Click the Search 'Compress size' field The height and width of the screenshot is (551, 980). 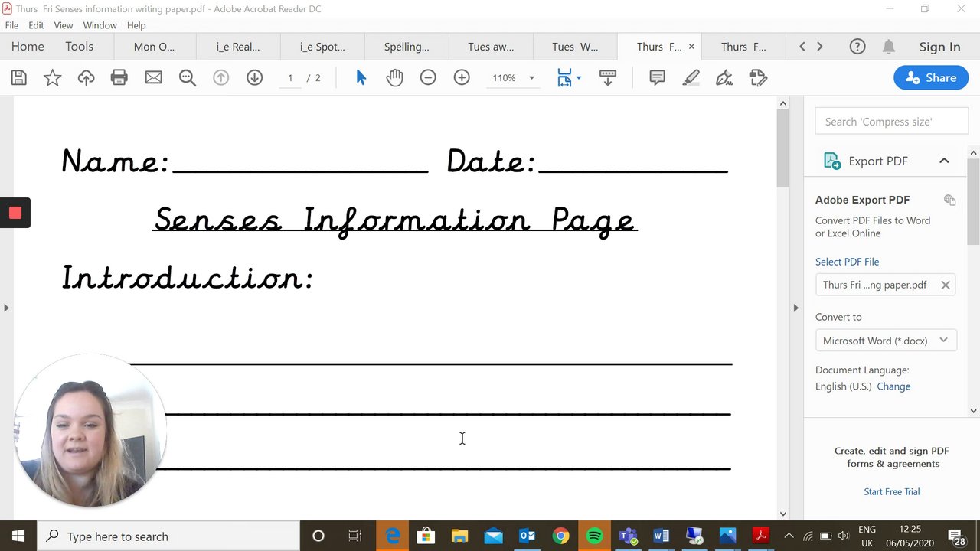coord(892,122)
